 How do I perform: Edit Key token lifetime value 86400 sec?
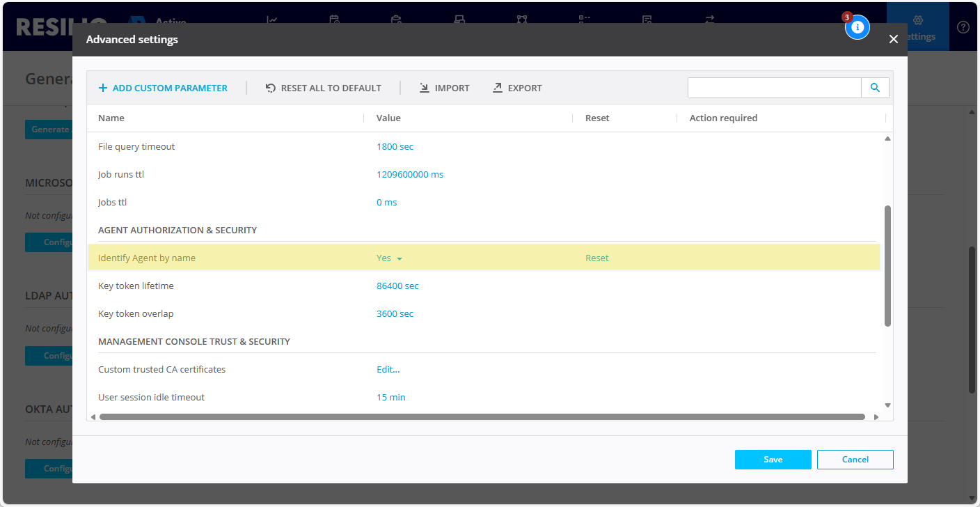click(397, 286)
